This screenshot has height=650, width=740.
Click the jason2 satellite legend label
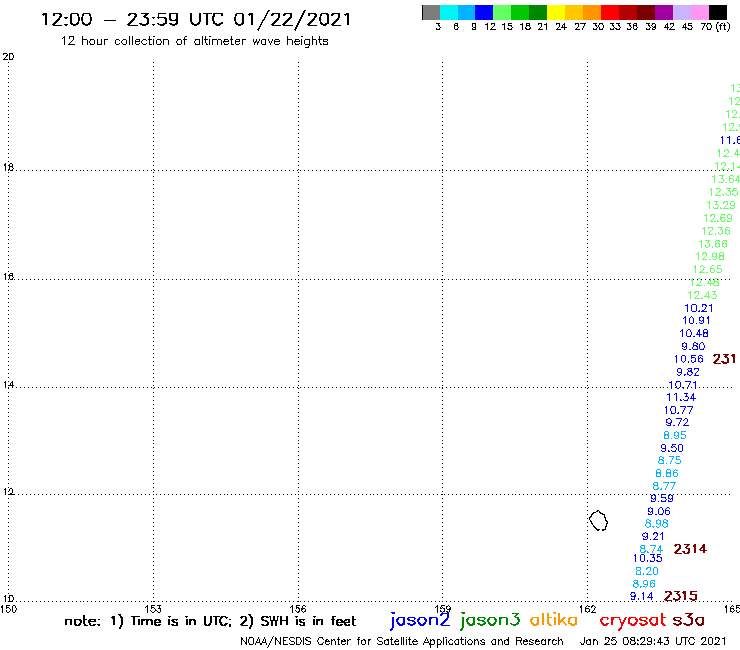(x=420, y=620)
